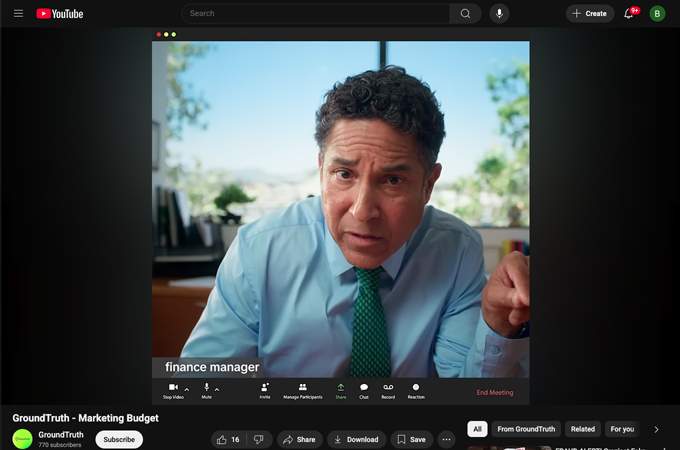Dislike the video
This screenshot has width=680, height=450.
point(259,440)
